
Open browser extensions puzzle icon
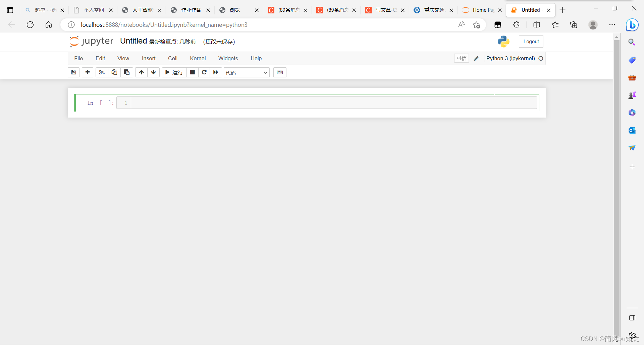(517, 25)
